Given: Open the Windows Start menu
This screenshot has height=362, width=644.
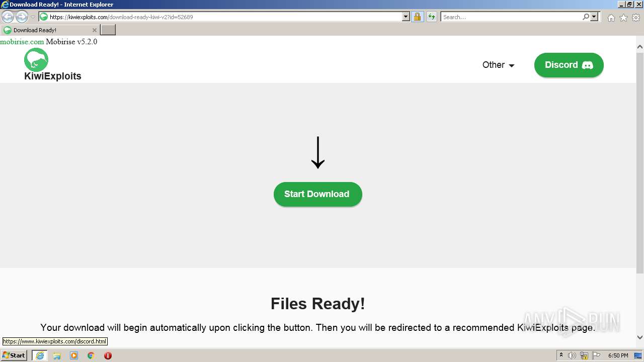Looking at the screenshot, I should [x=14, y=355].
